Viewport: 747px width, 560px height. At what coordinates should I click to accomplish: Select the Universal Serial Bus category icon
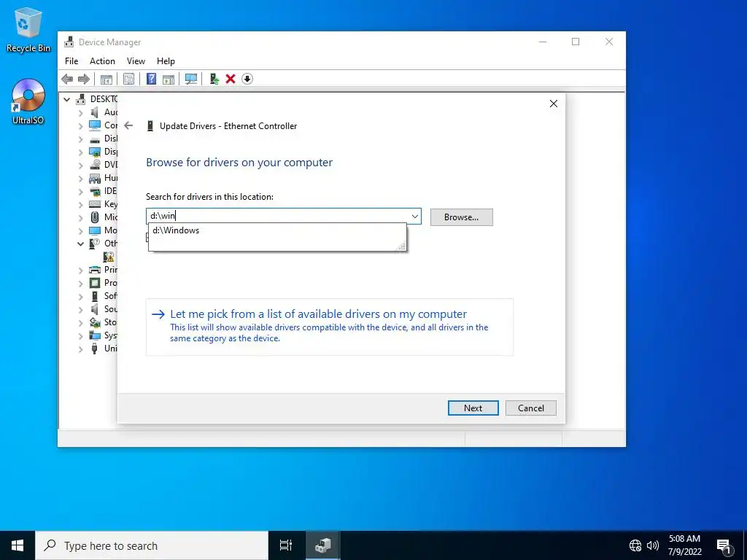coord(95,349)
